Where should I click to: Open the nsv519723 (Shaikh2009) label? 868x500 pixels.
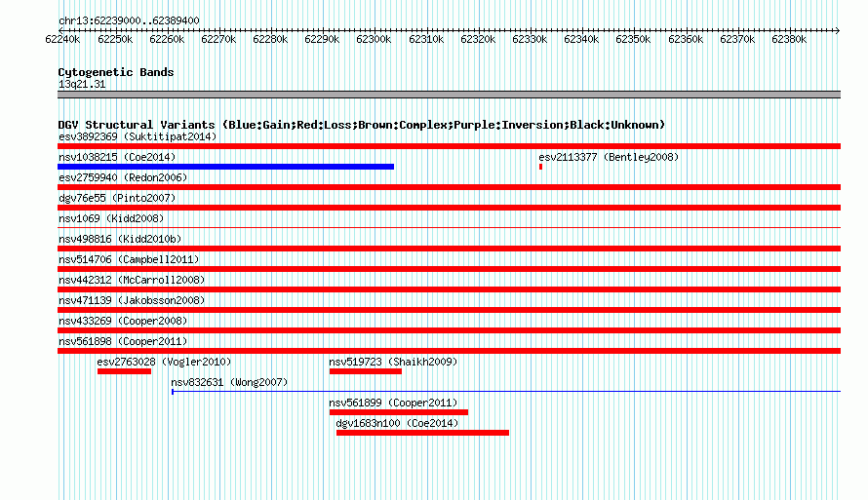(393, 362)
